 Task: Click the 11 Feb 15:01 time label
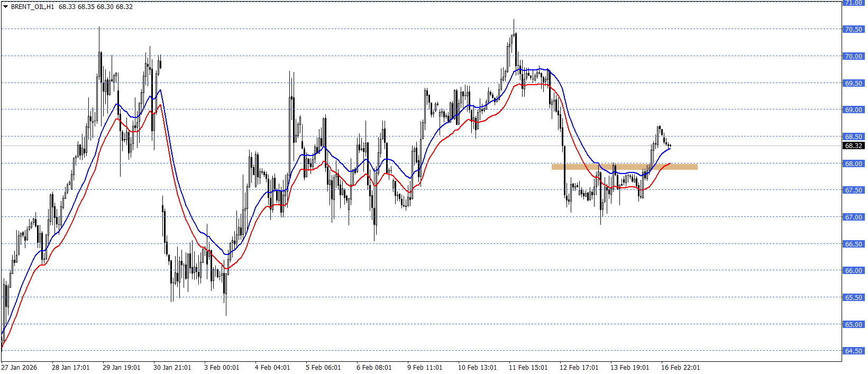point(528,368)
